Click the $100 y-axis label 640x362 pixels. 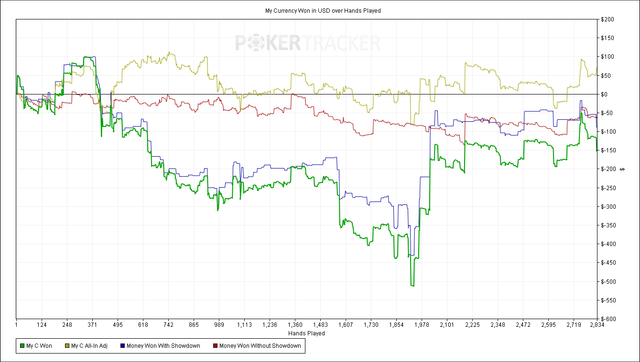(607, 57)
